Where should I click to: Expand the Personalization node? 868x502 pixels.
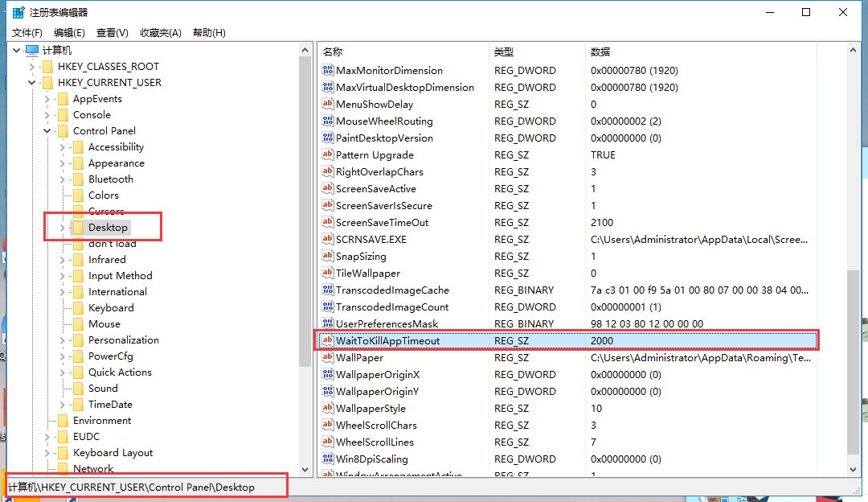coord(63,340)
